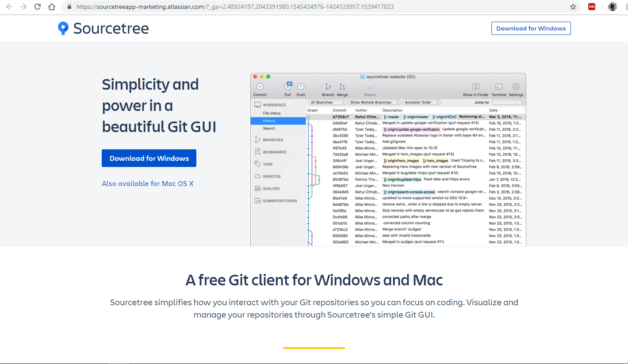Viewport: 628px width, 364px height.
Task: Click the origin/search-console-access branch label
Action: [x=410, y=192]
